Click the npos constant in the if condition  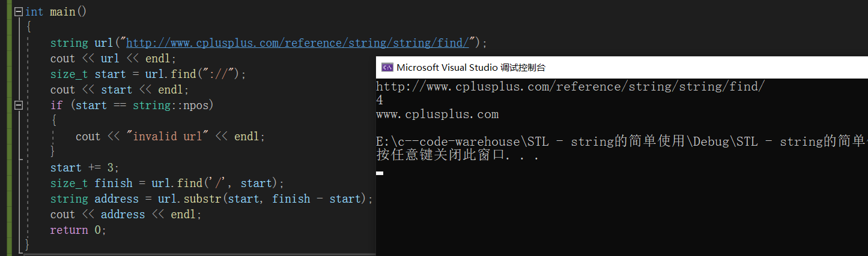click(199, 106)
